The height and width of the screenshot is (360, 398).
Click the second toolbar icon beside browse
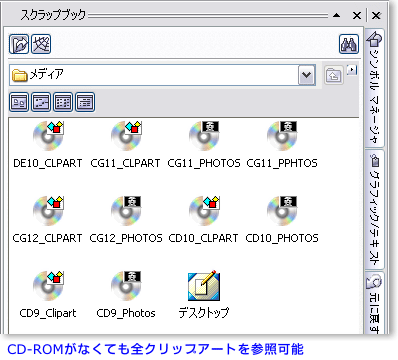click(41, 44)
